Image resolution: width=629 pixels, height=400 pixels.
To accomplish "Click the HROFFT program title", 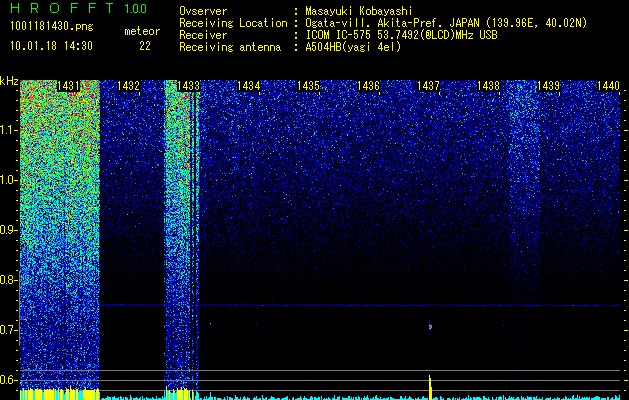I will point(62,8).
